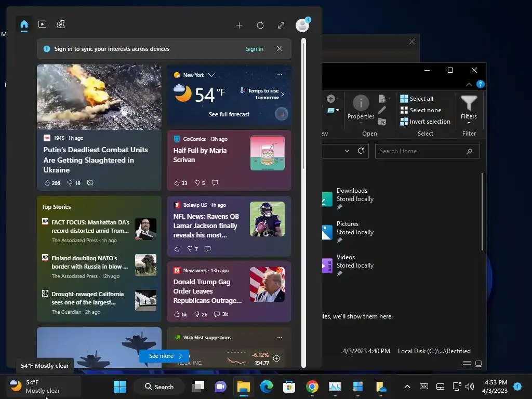Open FACT FOCUS Manhattan DA's story

click(90, 227)
